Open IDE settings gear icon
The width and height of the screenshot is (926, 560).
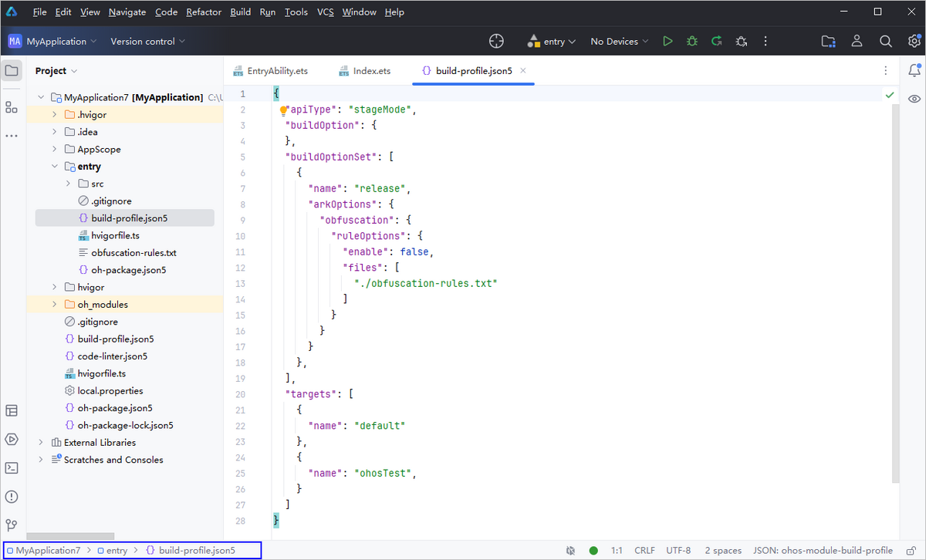coord(914,42)
